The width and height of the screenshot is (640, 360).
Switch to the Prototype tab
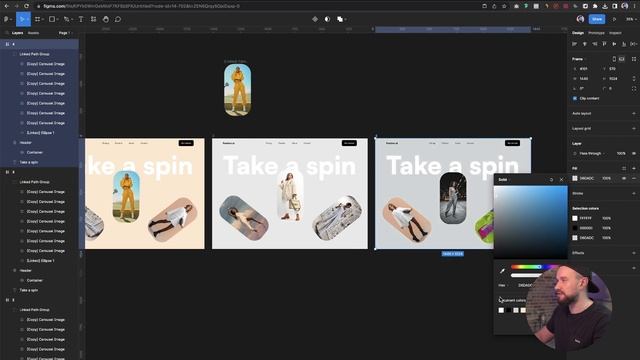coord(596,33)
